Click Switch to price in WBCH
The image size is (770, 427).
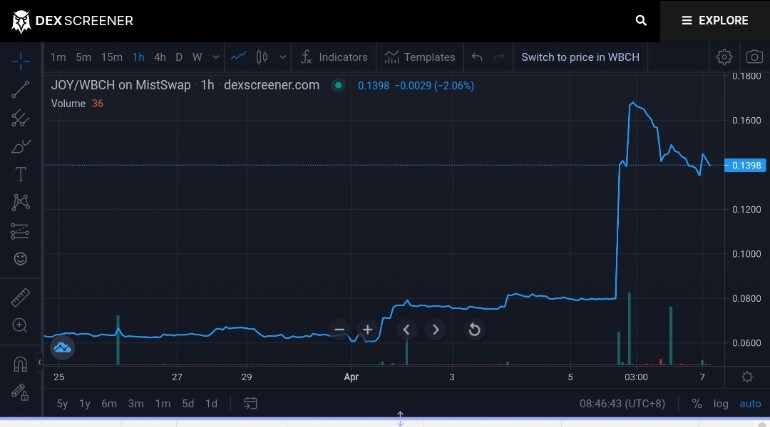click(x=580, y=57)
